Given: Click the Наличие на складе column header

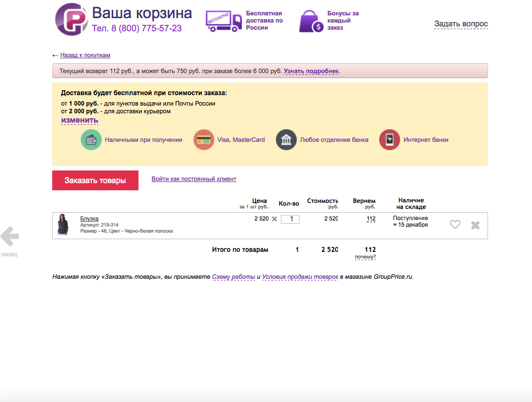Looking at the screenshot, I should (x=411, y=203).
